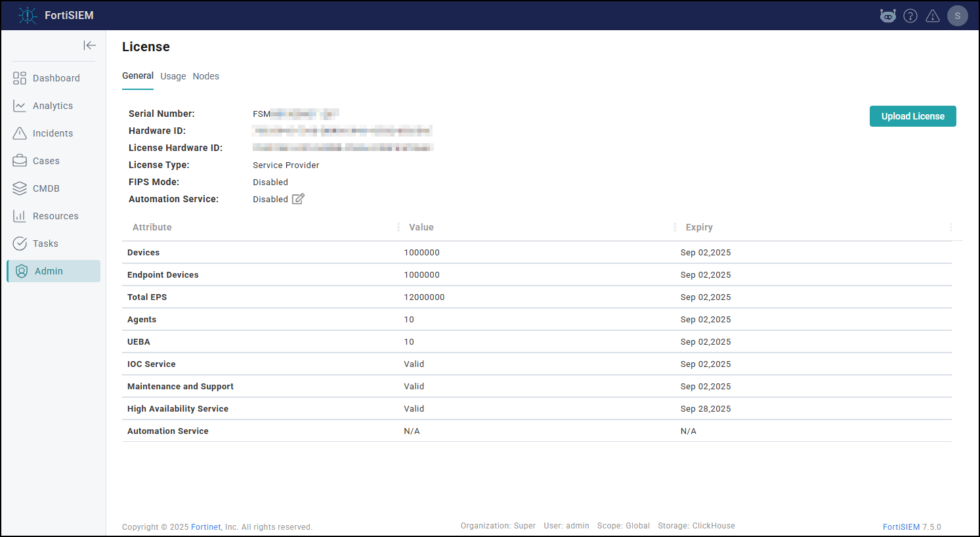Click the Storage: ClickHouse footer text
Viewport: 980px width, 537px height.
tap(696, 526)
